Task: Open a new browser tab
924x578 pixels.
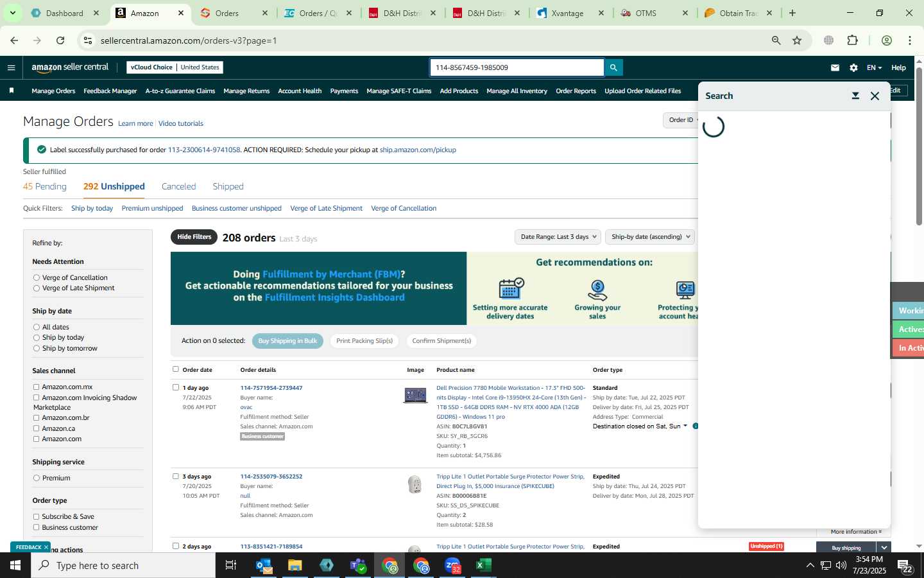Action: (x=792, y=13)
